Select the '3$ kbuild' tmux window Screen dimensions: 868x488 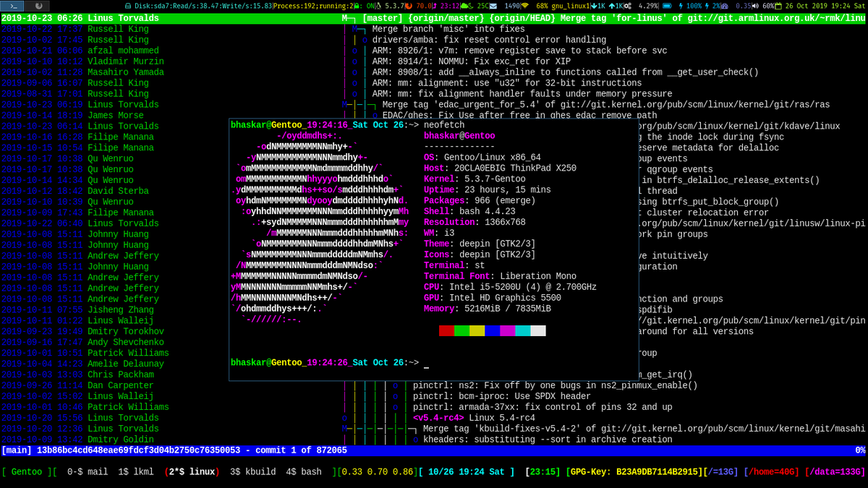click(252, 472)
